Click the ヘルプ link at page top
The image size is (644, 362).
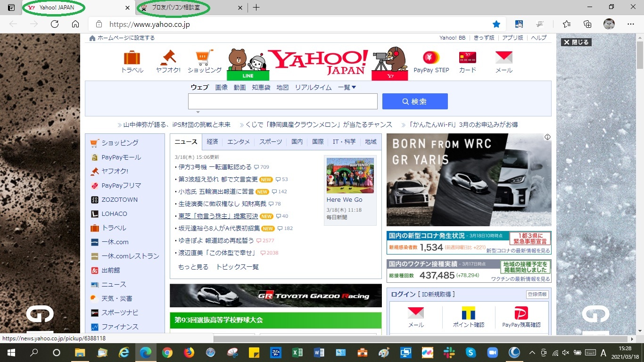539,38
